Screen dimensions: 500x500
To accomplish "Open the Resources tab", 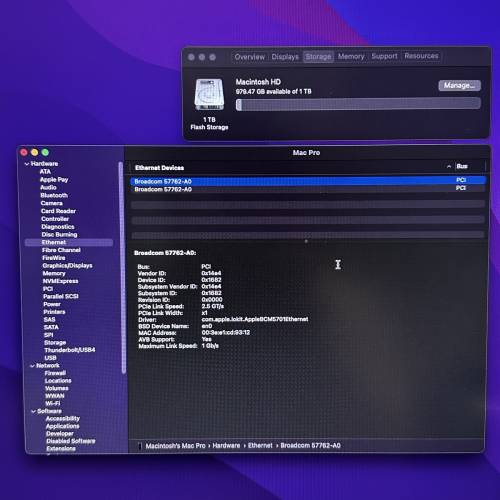I will [x=421, y=56].
